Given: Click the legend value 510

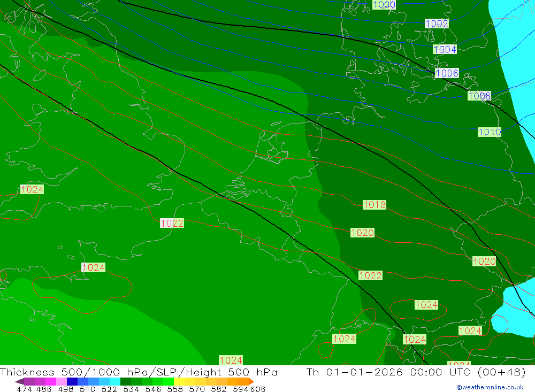Looking at the screenshot, I should tap(88, 389).
